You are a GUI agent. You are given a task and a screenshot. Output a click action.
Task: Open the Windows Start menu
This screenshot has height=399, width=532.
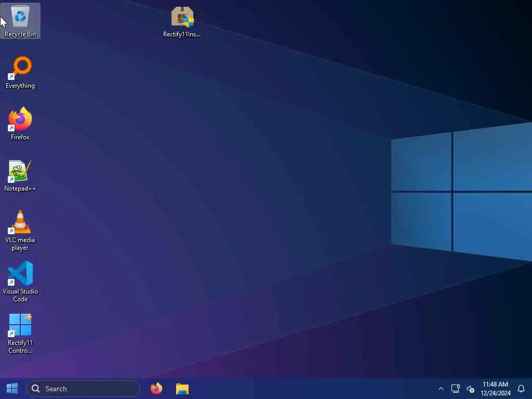click(12, 389)
